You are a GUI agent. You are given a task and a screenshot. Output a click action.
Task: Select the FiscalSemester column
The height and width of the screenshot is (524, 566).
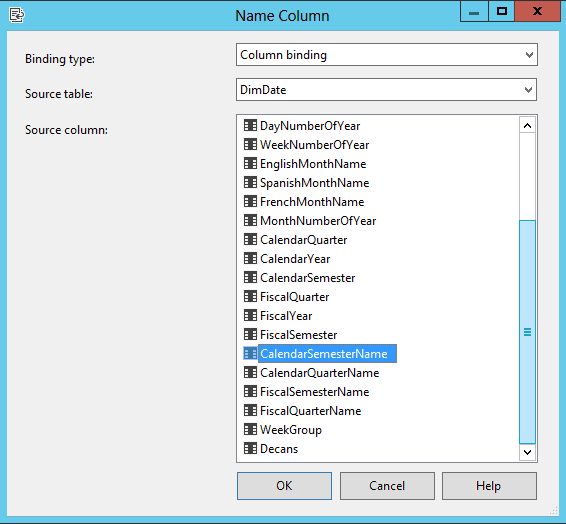[x=299, y=335]
